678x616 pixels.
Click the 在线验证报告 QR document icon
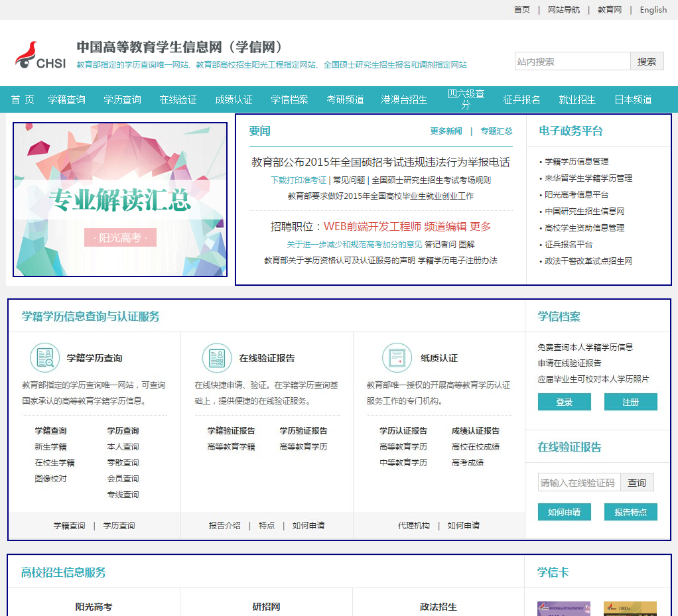[x=217, y=358]
